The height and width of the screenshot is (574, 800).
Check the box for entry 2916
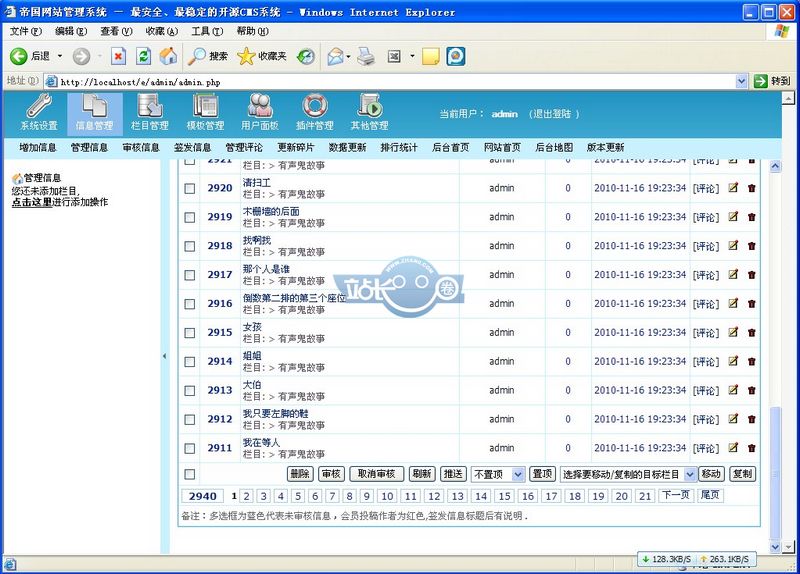point(190,304)
